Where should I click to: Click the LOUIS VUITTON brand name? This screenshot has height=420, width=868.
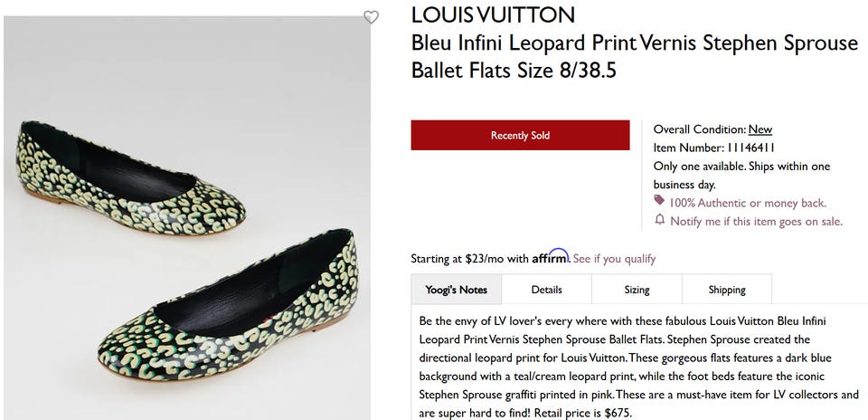[x=493, y=14]
